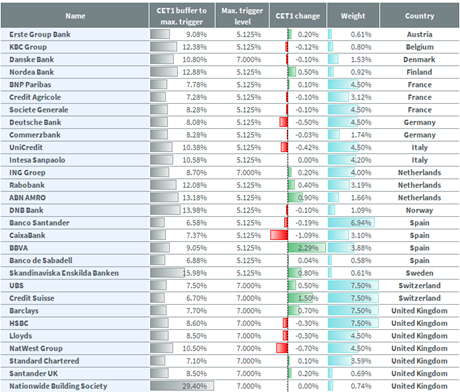Screen dimensions: 460x392
Task: Click the 15.98% buffer value for Skandinaviska
Action: [x=194, y=273]
